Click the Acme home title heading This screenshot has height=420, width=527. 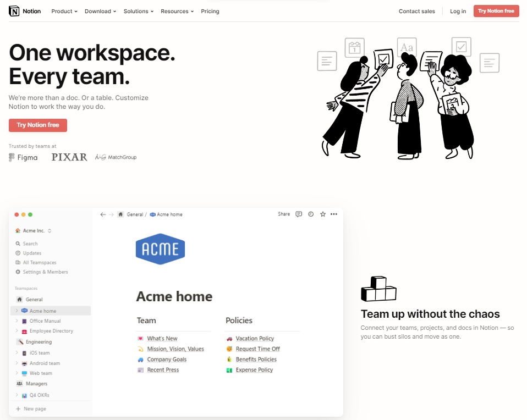coord(174,296)
